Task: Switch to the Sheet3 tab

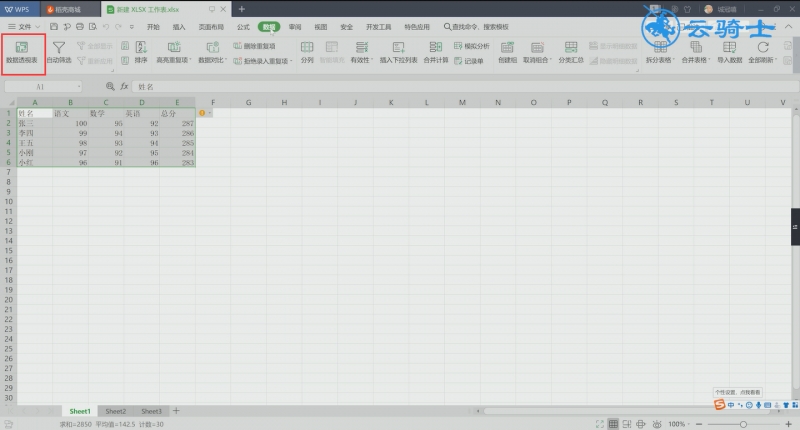Action: [x=151, y=411]
